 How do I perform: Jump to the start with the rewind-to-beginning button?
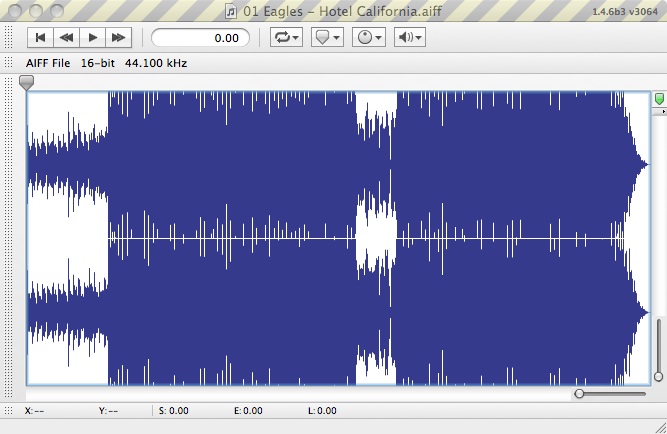pos(40,37)
